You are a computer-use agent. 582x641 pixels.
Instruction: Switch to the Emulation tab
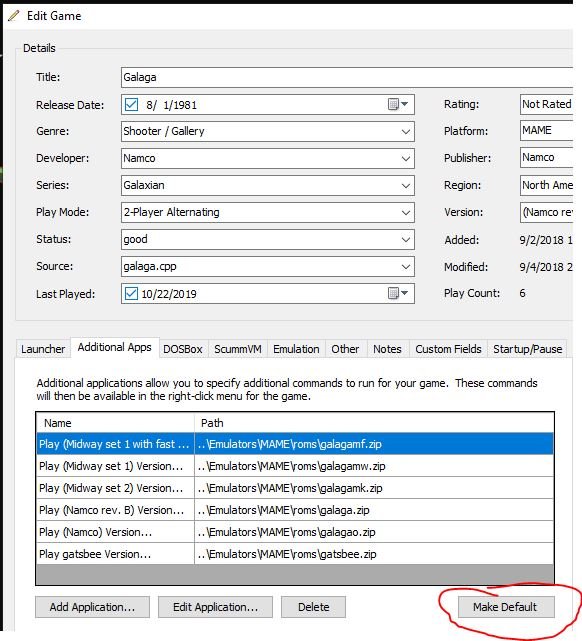296,349
